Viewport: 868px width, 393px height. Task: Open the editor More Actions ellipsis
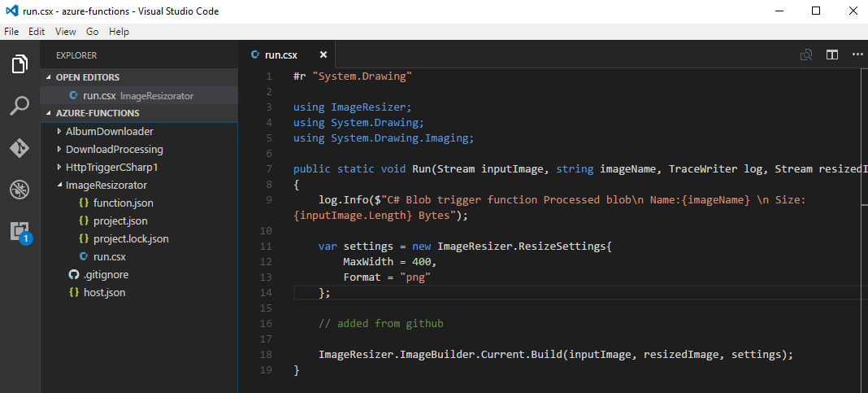[857, 55]
